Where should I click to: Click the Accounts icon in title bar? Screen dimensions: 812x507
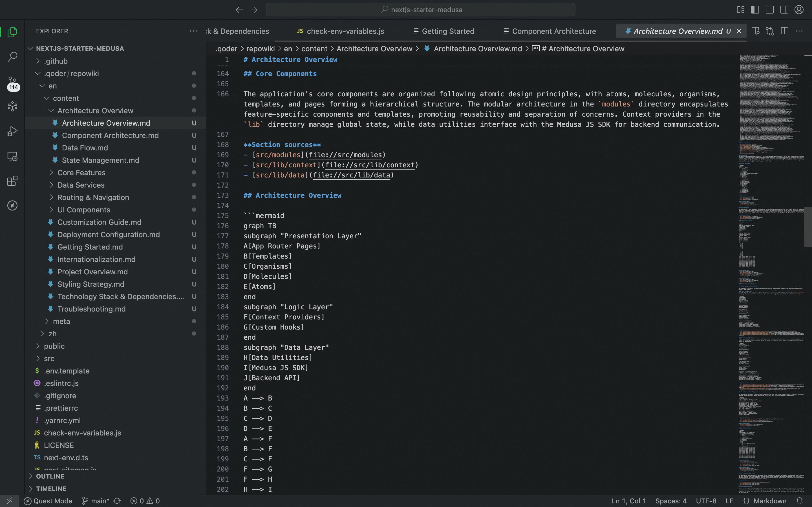pos(799,10)
